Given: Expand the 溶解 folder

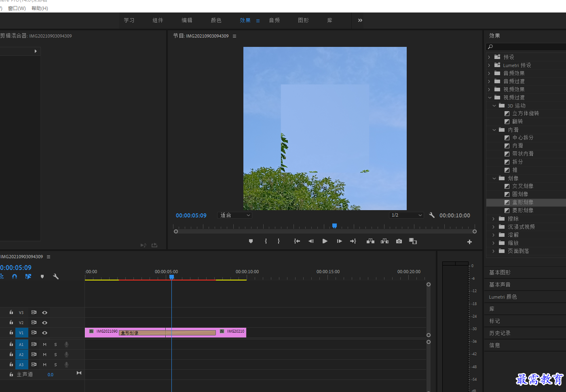Looking at the screenshot, I should [x=494, y=235].
